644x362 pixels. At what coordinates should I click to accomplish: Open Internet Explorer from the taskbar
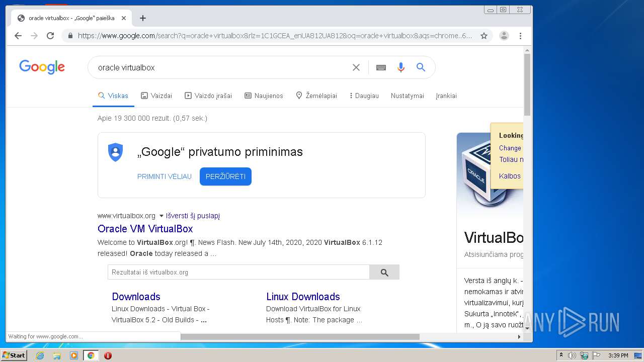pyautogui.click(x=40, y=355)
